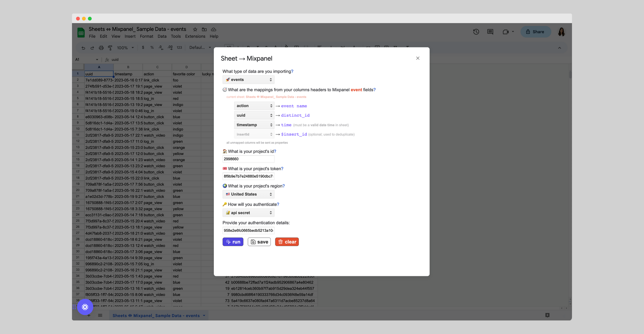Change 'api secret' authentication dropdown

[x=249, y=213]
